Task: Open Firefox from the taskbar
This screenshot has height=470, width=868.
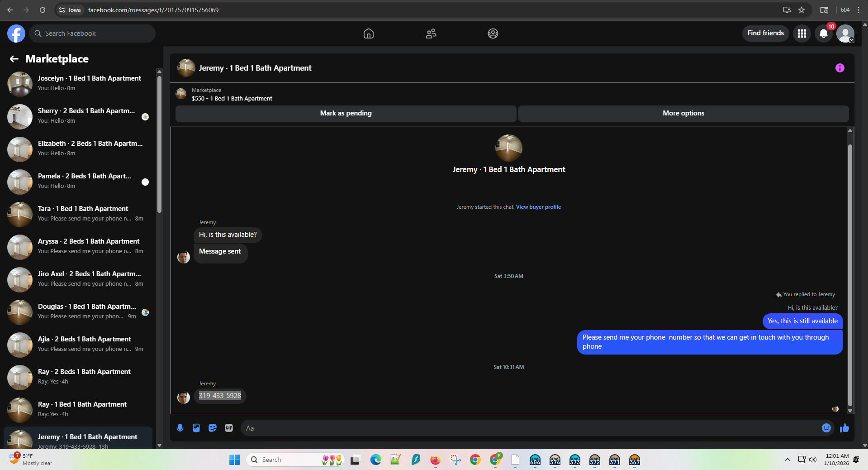Action: (x=435, y=460)
